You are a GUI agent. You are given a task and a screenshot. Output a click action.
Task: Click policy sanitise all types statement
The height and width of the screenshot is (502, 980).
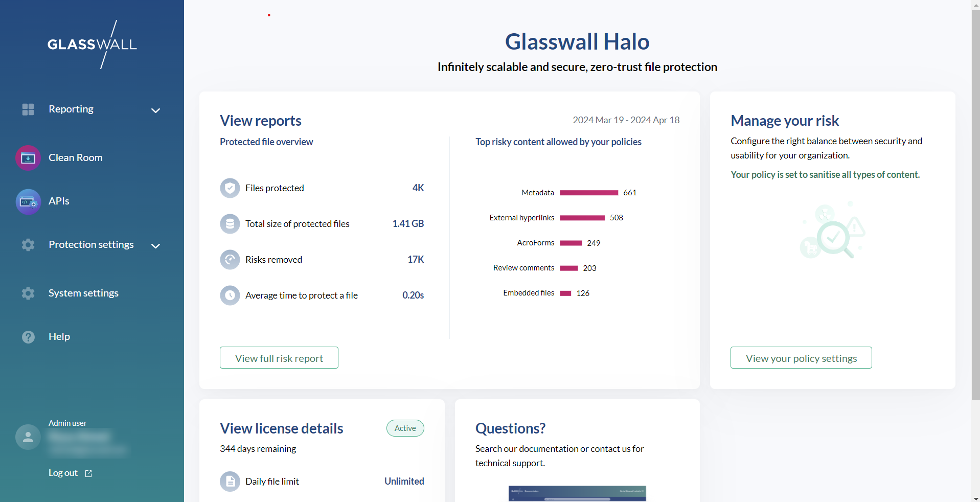coord(825,175)
